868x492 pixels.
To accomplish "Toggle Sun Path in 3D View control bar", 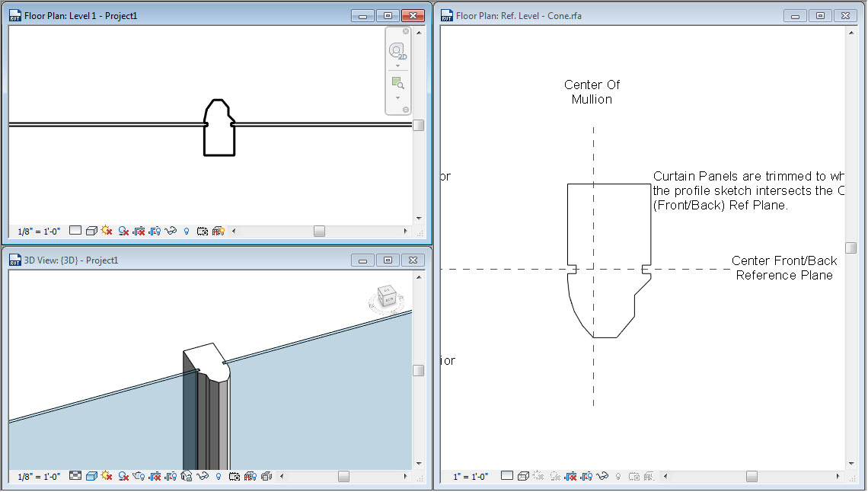I will pyautogui.click(x=107, y=476).
